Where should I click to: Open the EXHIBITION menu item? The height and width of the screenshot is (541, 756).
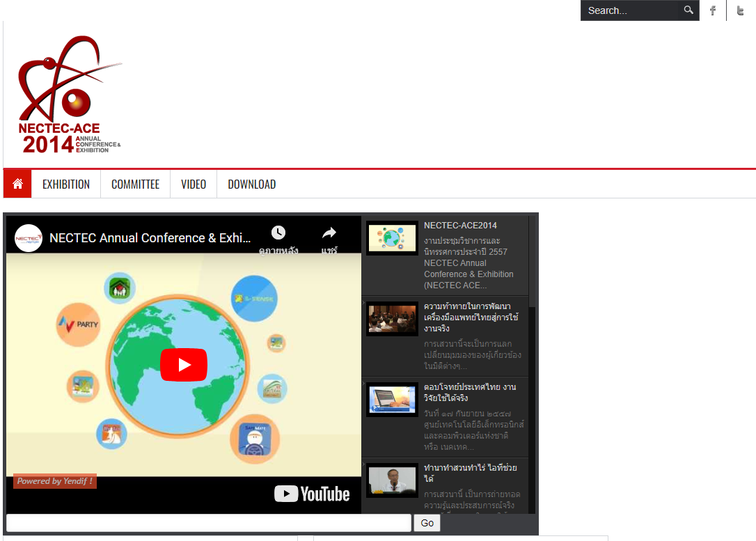point(66,185)
